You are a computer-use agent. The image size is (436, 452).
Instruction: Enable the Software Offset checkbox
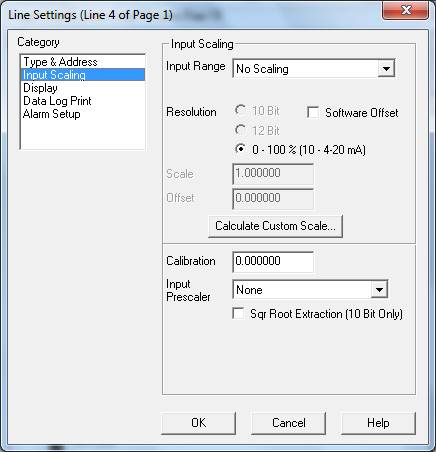(x=313, y=112)
